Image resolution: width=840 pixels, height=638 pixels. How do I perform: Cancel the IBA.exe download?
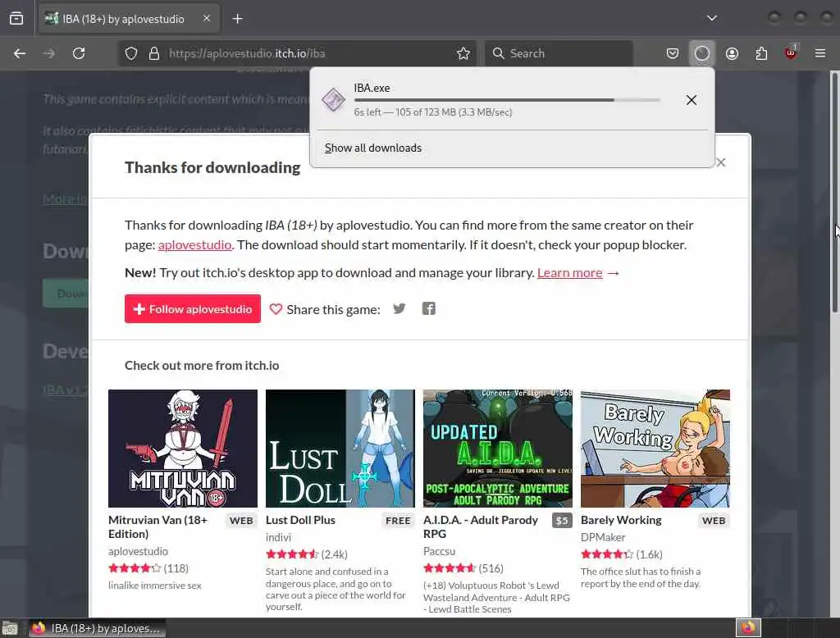[x=691, y=100]
